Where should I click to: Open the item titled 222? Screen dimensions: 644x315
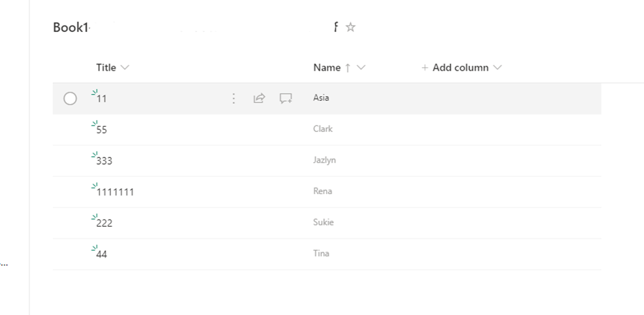click(105, 223)
